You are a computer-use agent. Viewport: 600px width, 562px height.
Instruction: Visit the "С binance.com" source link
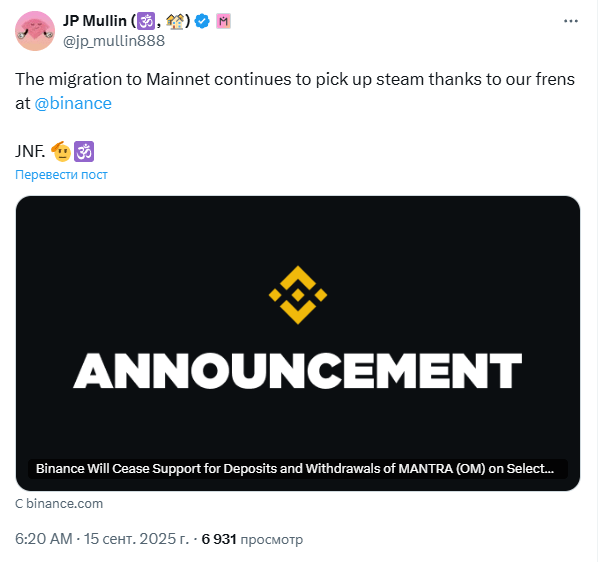[59, 503]
